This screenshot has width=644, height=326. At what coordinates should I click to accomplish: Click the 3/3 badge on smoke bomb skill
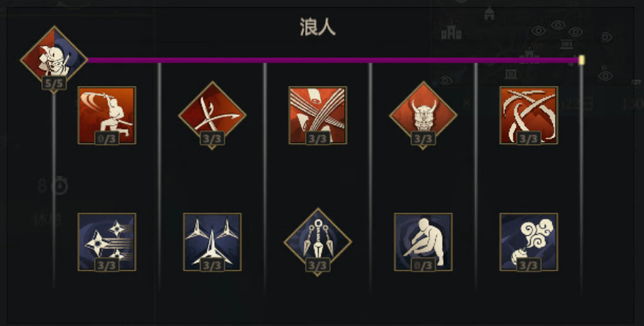(x=529, y=265)
